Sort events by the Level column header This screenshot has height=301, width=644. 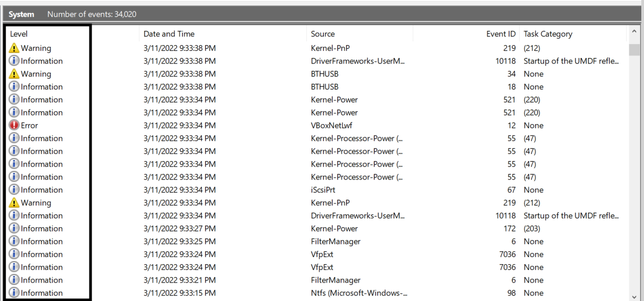19,34
